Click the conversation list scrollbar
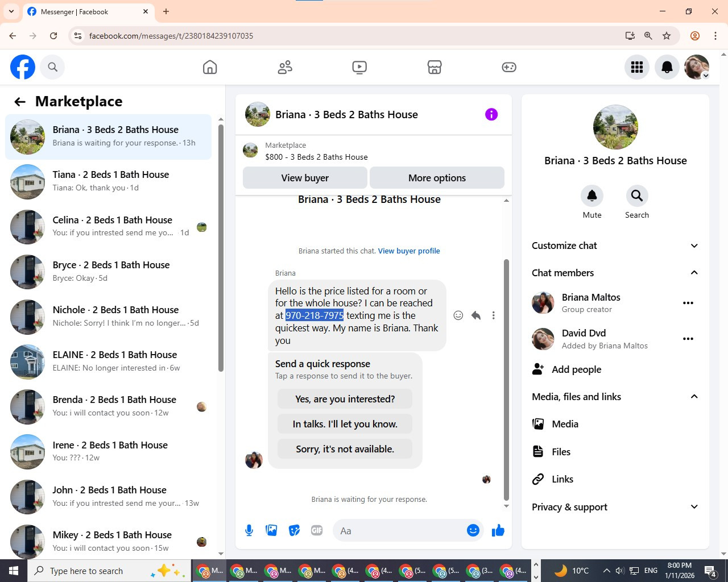This screenshot has height=582, width=728. click(221, 248)
